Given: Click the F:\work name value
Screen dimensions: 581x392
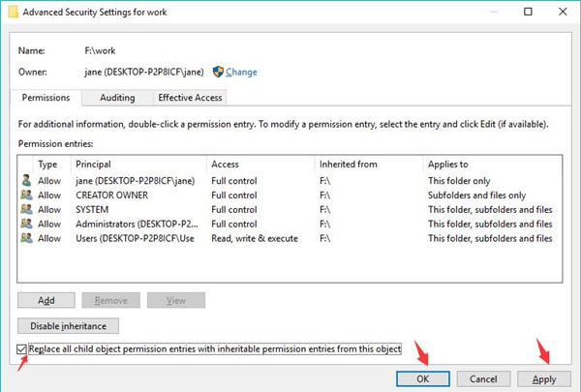Looking at the screenshot, I should point(100,50).
